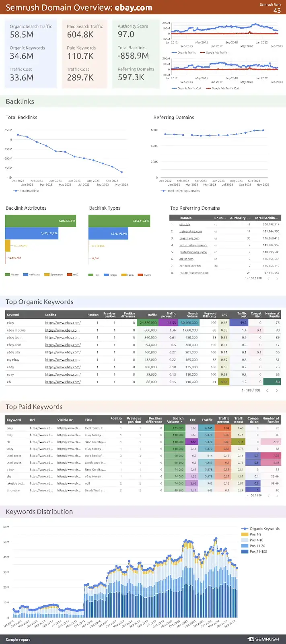Toggle Total Backlinks chart legend
Image resolution: width=286 pixels, height=644 pixels.
tap(26, 191)
